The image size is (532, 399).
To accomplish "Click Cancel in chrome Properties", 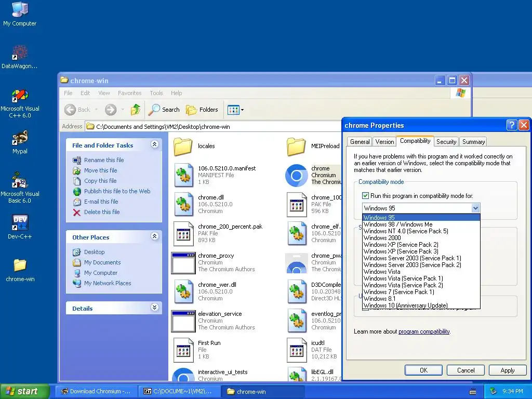I will click(x=465, y=370).
